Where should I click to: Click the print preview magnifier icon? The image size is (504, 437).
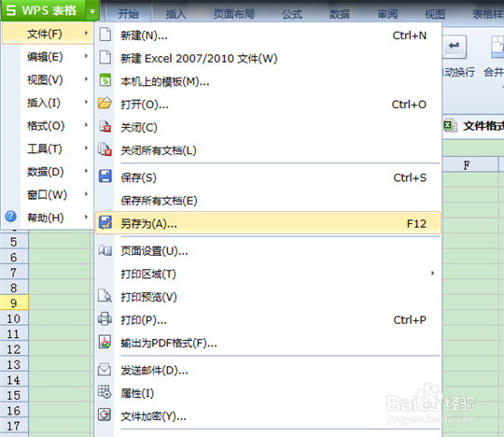pos(105,296)
